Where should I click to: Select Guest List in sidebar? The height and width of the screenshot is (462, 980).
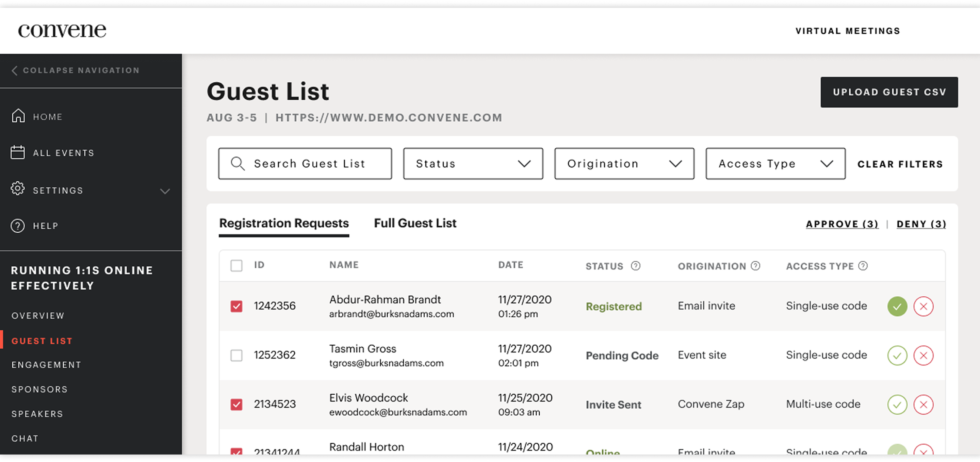coord(42,341)
